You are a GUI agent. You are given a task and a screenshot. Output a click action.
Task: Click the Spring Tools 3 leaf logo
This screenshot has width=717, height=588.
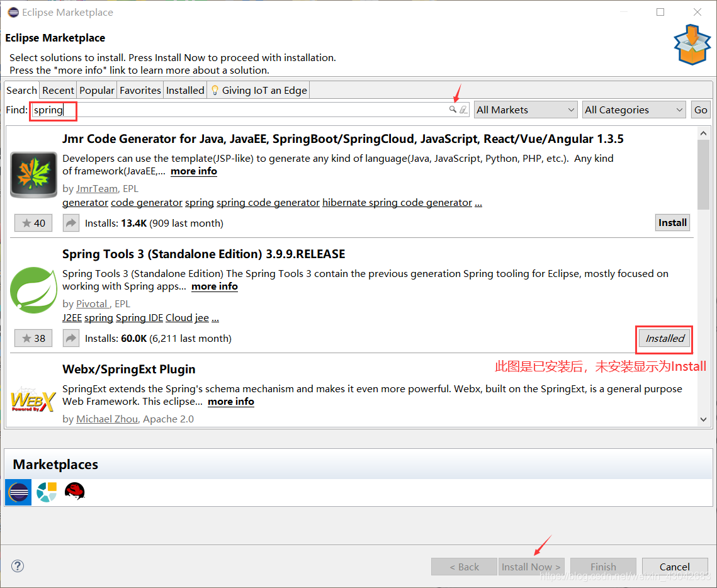pos(33,290)
